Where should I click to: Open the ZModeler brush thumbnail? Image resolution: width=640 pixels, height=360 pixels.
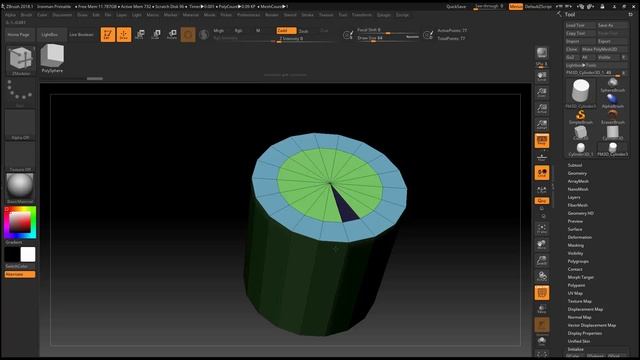coord(20,60)
